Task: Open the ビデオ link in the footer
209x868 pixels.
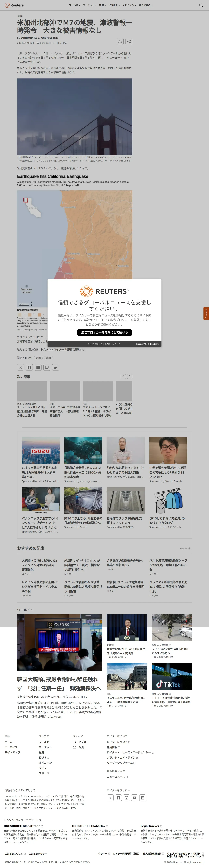Action: pos(80,742)
